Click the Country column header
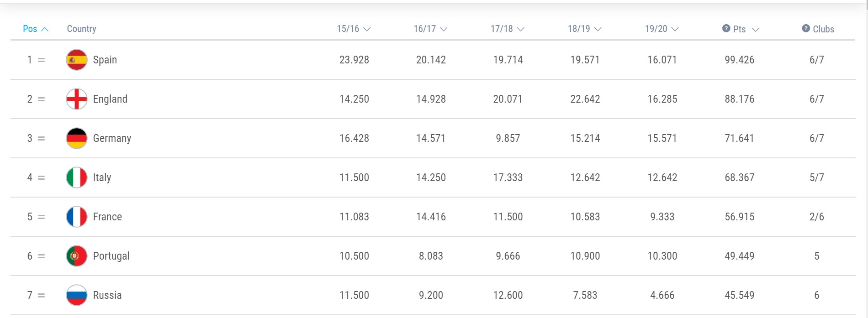Image resolution: width=868 pixels, height=318 pixels. pos(81,29)
